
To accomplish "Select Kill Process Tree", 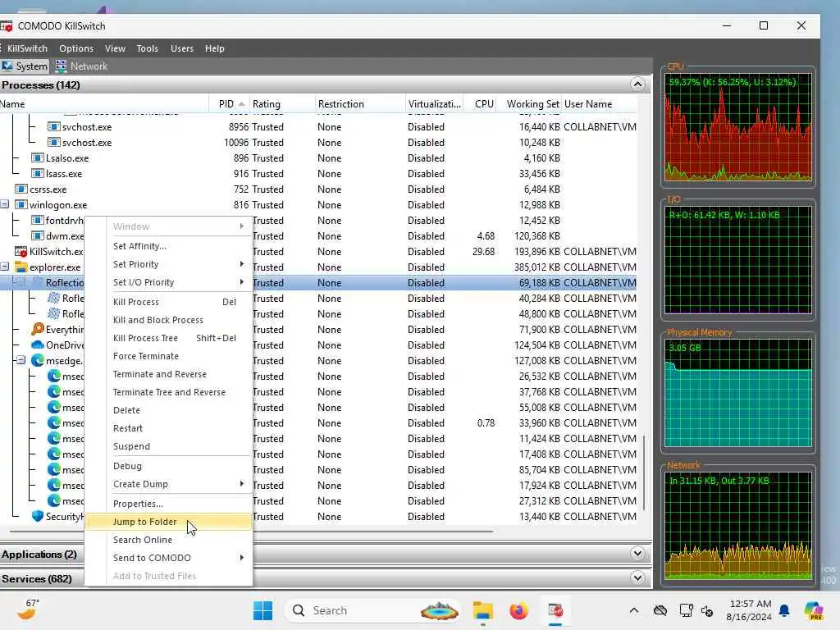I will [169, 338].
